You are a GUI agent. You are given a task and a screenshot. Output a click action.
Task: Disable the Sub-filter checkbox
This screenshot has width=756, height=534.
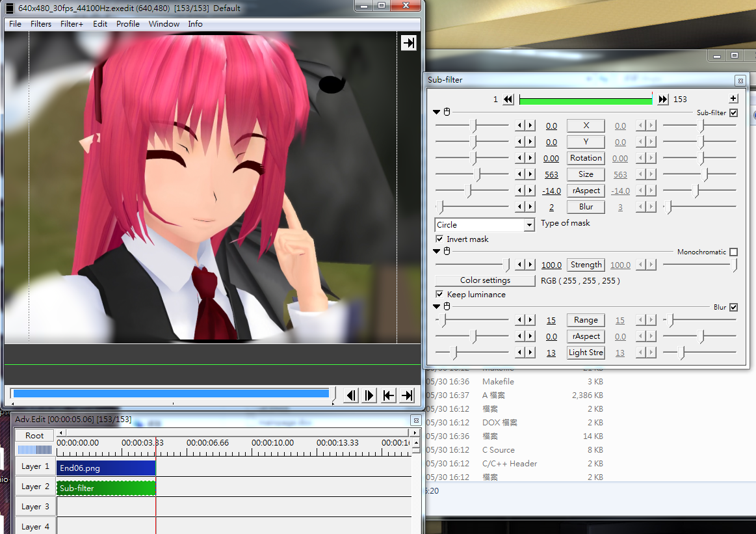click(x=733, y=113)
